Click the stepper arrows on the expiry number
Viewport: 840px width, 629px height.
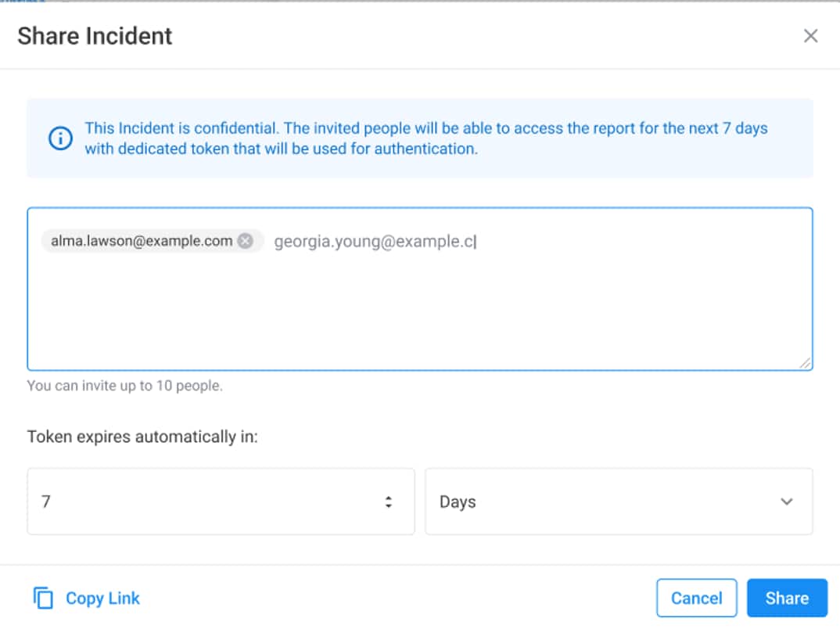(x=389, y=502)
